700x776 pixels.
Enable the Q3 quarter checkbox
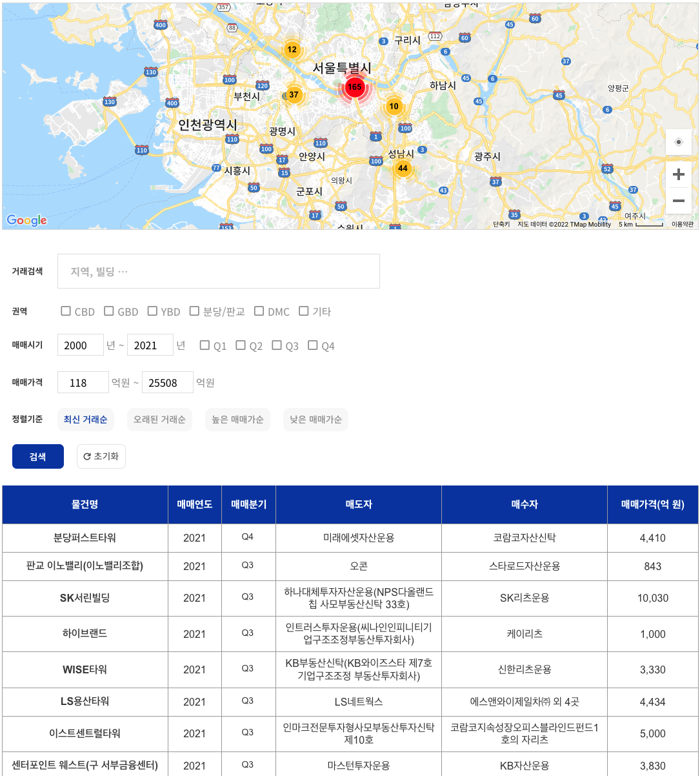click(277, 345)
